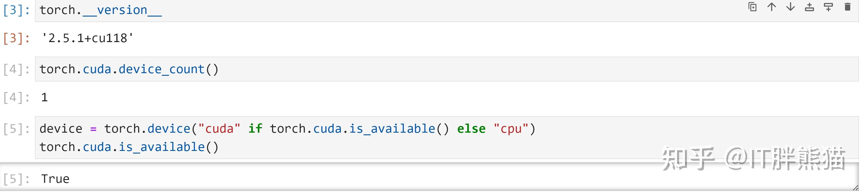The height and width of the screenshot is (193, 868).
Task: Select cell 4 via its input prompt
Action: point(16,70)
